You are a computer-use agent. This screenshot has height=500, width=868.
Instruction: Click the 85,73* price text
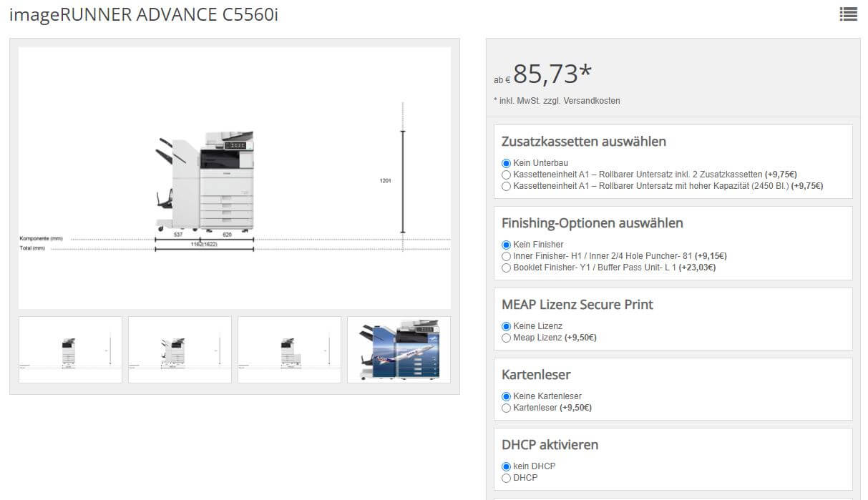point(552,74)
